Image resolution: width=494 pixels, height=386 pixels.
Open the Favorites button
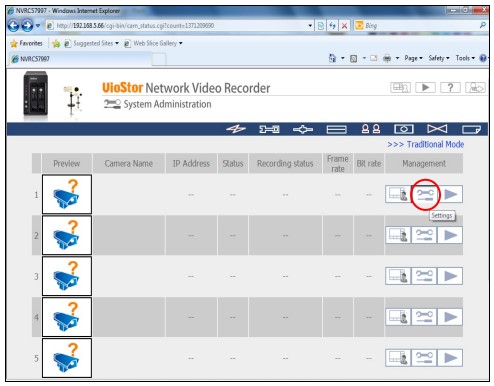point(26,43)
